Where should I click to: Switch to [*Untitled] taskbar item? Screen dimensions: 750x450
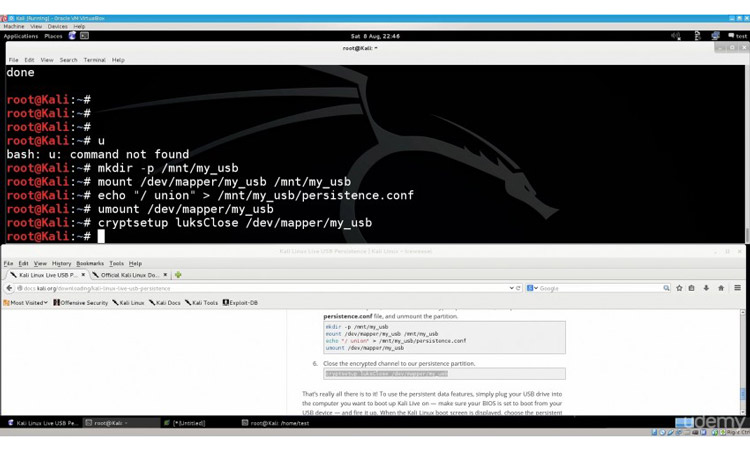click(x=185, y=423)
